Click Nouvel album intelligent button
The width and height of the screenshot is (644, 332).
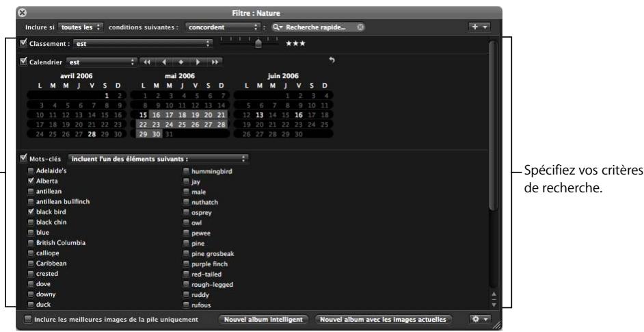263,319
